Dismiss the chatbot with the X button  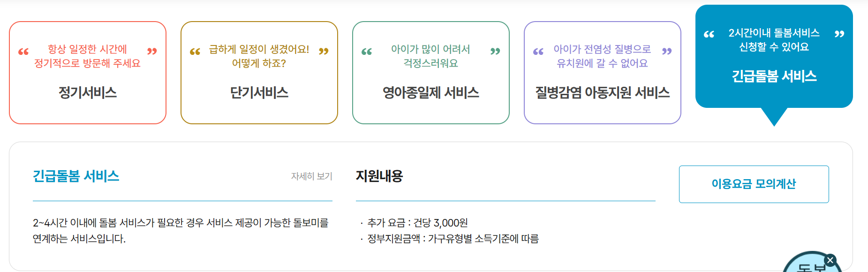831,259
